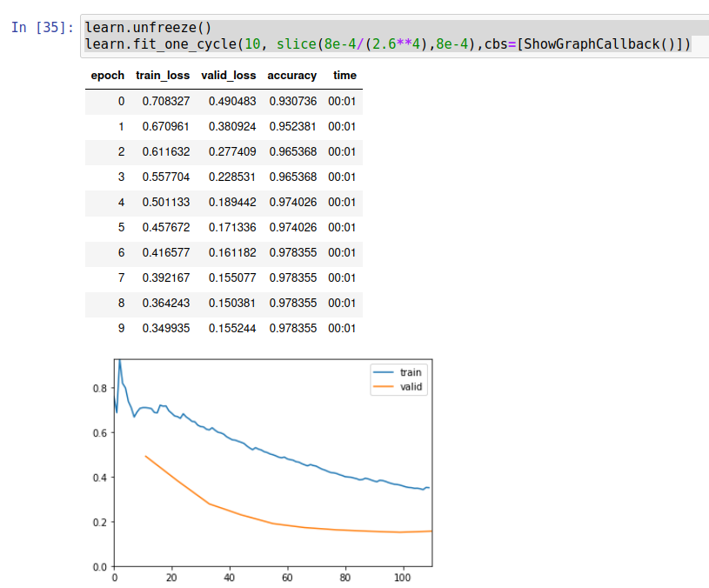Viewport: 709px width, 588px height.
Task: Click accuracy value 0.978355 for epoch 9
Action: click(291, 328)
